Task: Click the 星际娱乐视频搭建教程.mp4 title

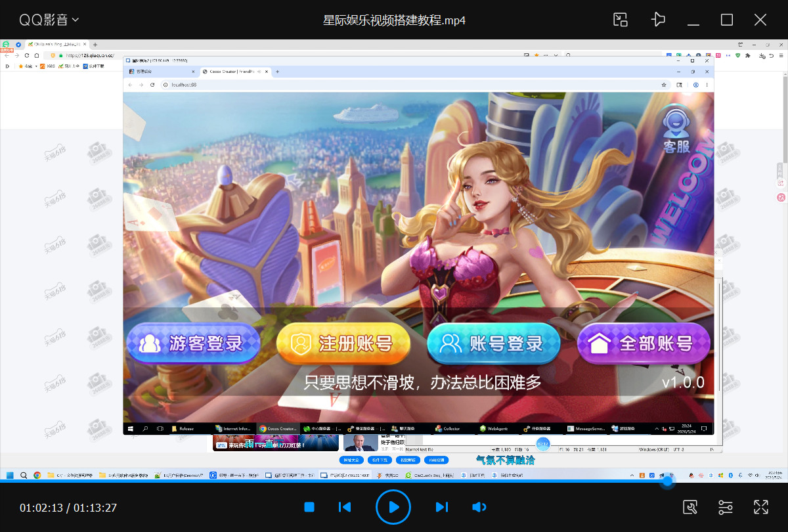Action: tap(395, 20)
